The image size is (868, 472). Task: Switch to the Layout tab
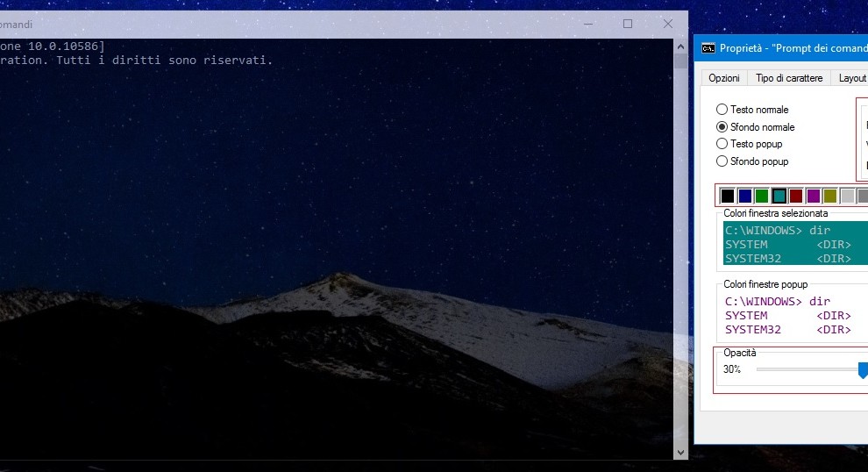[851, 78]
